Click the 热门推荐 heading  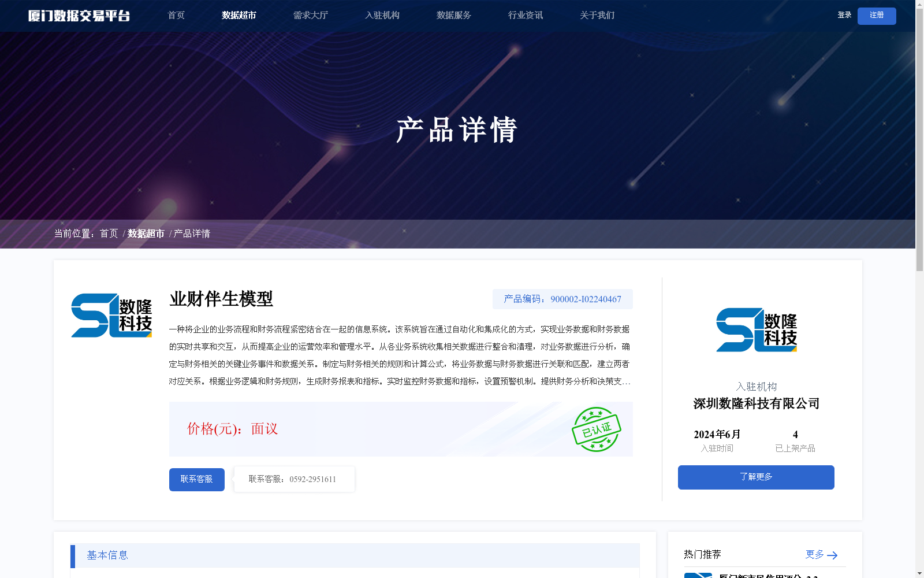(x=702, y=554)
